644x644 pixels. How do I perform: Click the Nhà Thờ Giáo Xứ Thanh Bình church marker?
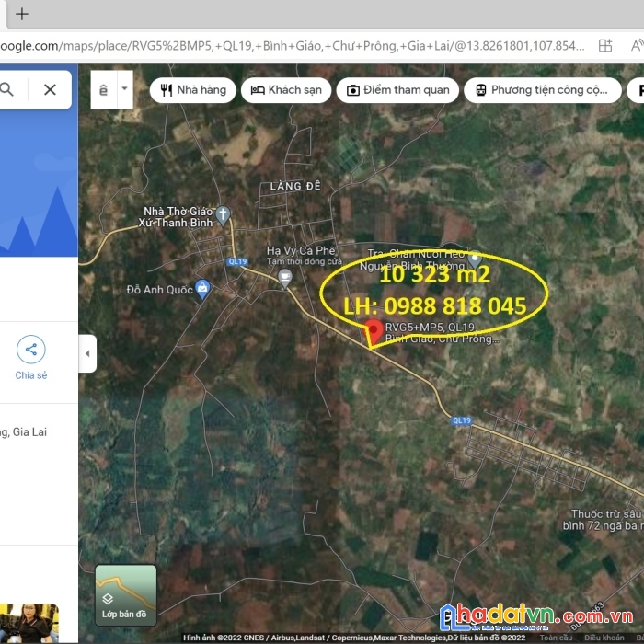pos(223,215)
